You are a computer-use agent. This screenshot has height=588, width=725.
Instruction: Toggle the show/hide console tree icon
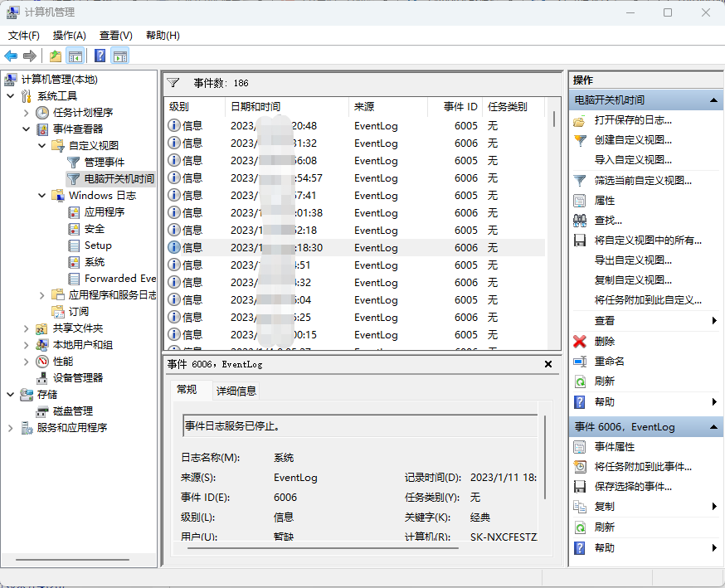click(75, 56)
